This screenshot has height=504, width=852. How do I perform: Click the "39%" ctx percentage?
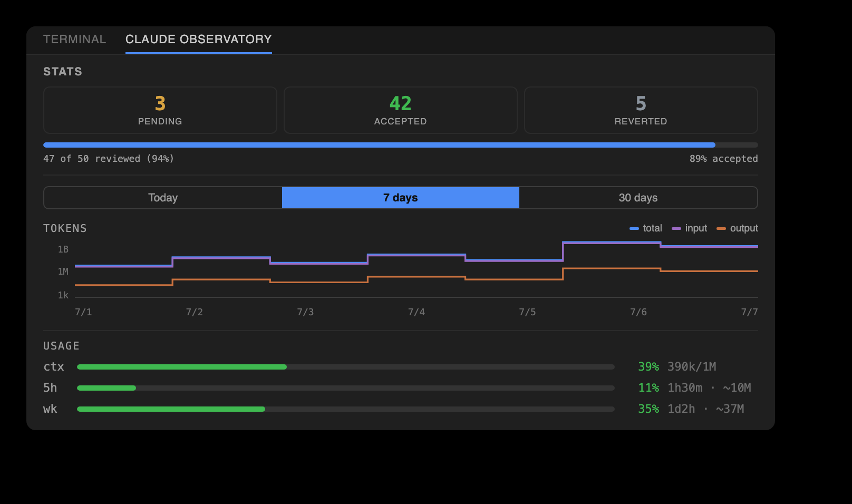[648, 367]
